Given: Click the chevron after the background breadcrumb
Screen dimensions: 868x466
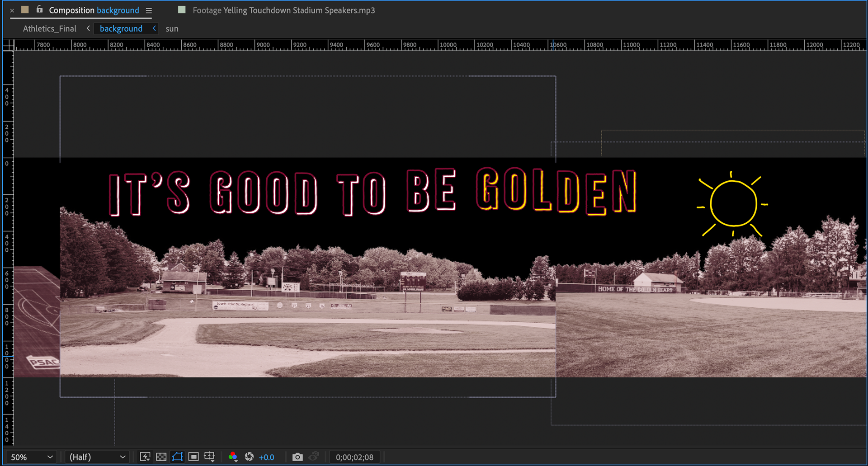Looking at the screenshot, I should point(154,28).
